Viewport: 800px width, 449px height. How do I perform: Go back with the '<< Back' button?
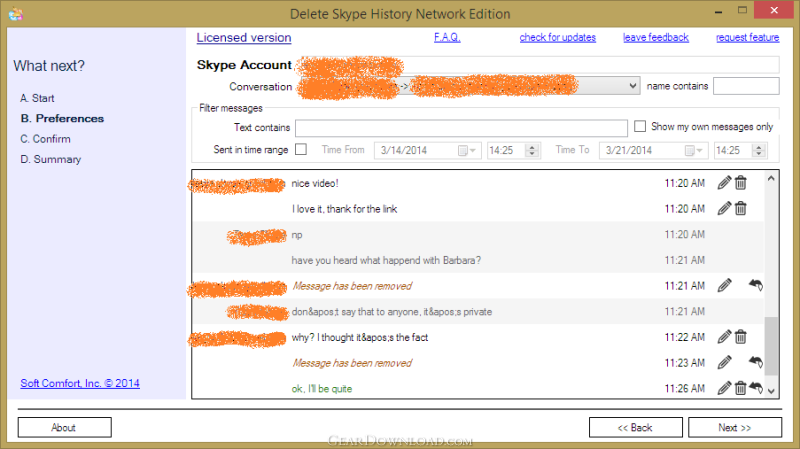click(635, 428)
